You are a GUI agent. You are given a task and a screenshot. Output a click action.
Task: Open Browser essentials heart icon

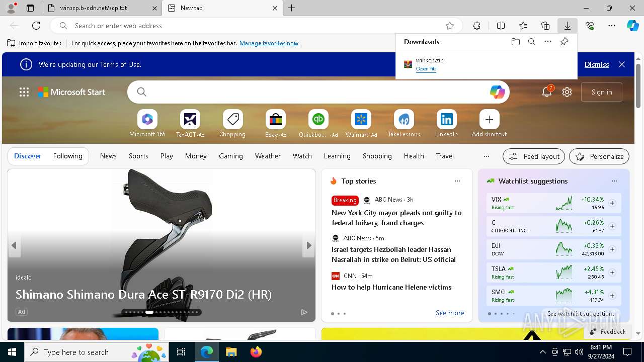click(590, 26)
